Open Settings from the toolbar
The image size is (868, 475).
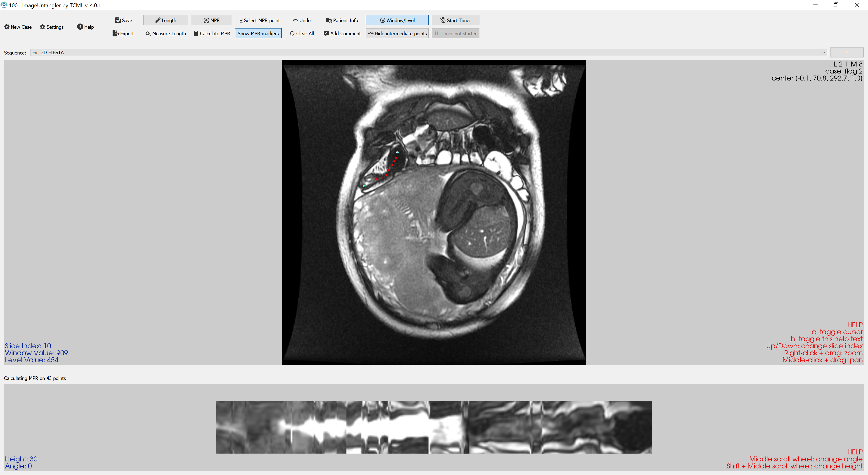pyautogui.click(x=52, y=27)
